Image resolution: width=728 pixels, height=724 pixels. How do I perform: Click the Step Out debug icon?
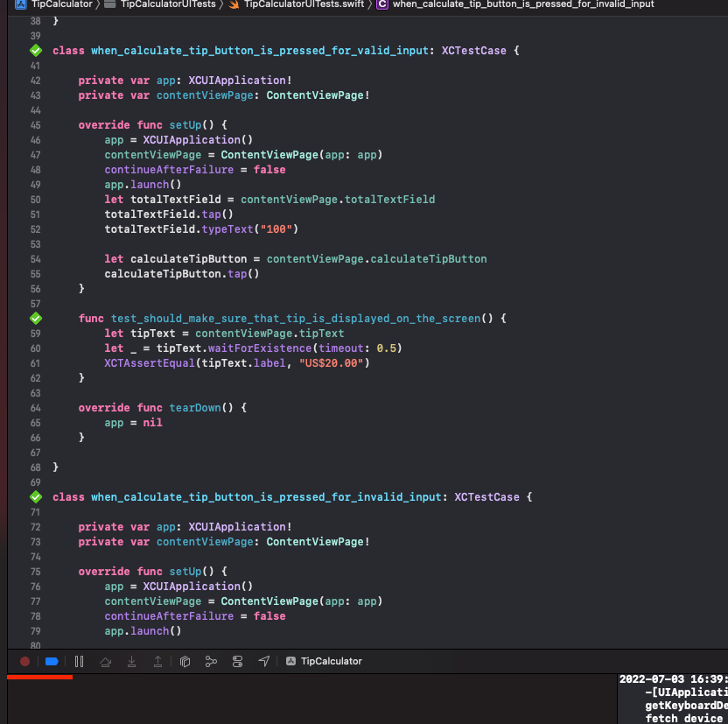tap(157, 661)
